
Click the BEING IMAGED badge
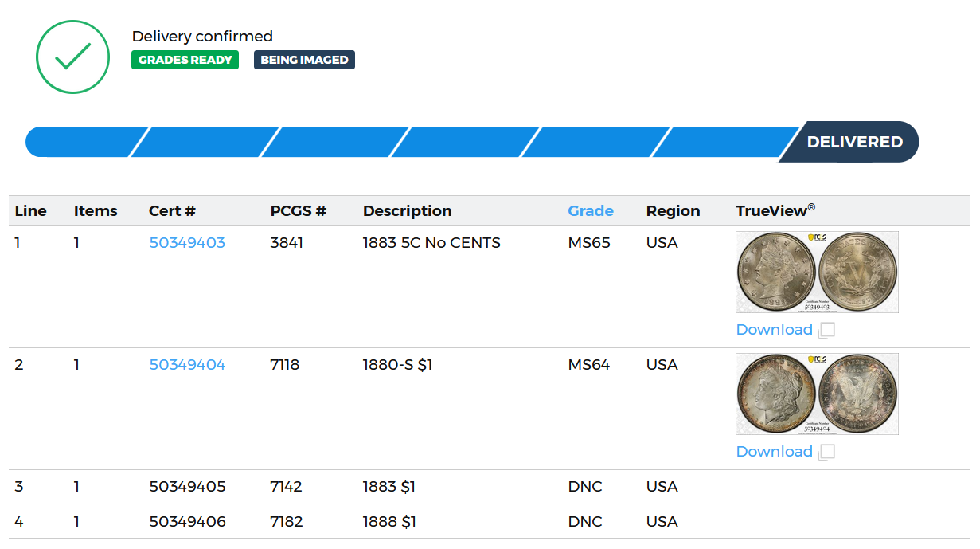click(304, 60)
